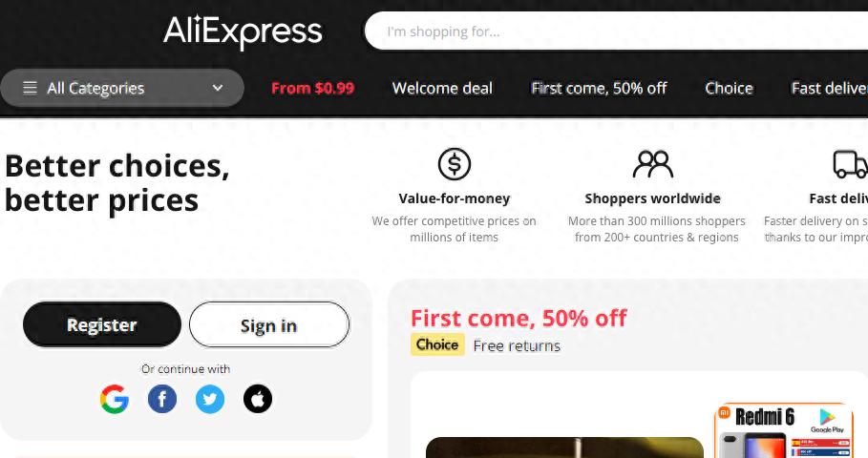Open the First come, 50% off heading link
This screenshot has width=868, height=458.
tap(519, 318)
